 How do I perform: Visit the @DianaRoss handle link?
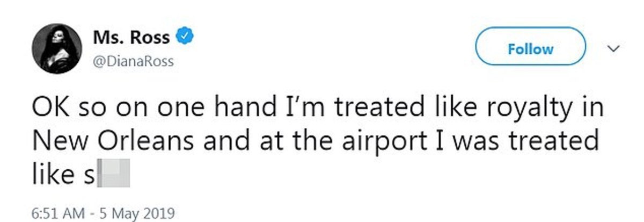(133, 61)
